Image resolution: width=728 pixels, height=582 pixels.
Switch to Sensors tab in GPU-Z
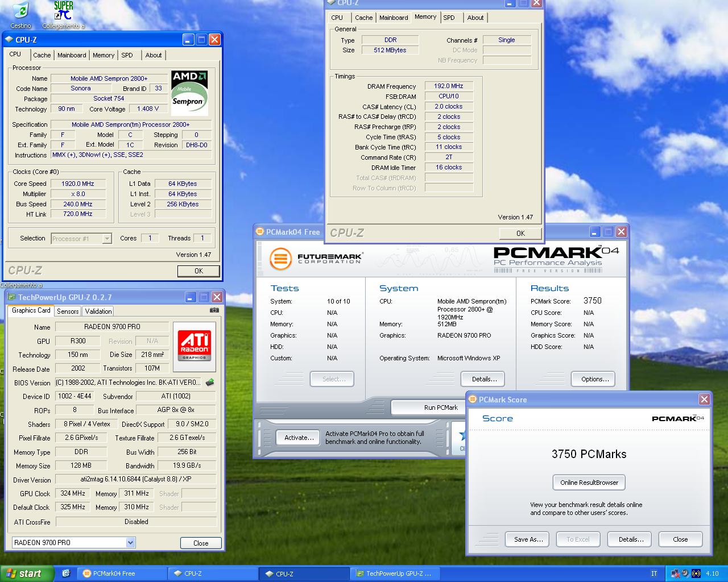68,311
